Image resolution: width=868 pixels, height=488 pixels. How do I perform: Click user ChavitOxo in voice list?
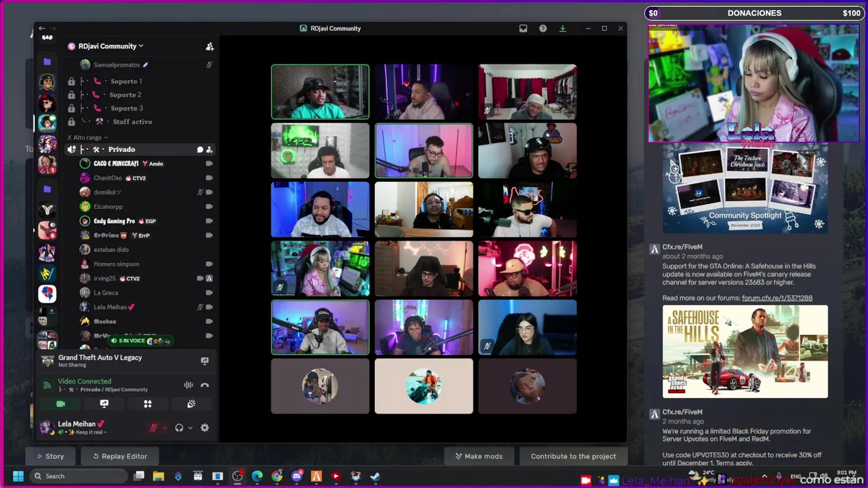108,178
